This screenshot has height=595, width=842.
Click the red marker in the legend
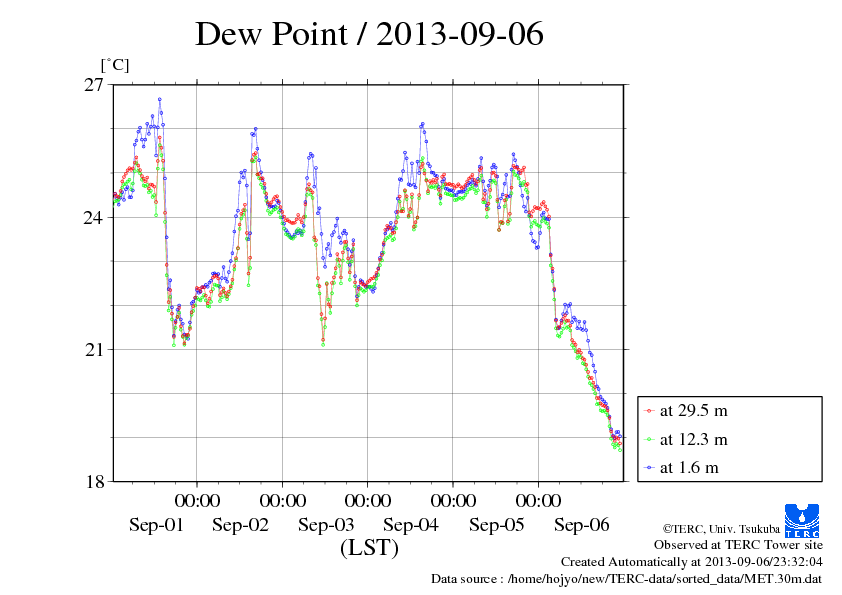click(649, 411)
